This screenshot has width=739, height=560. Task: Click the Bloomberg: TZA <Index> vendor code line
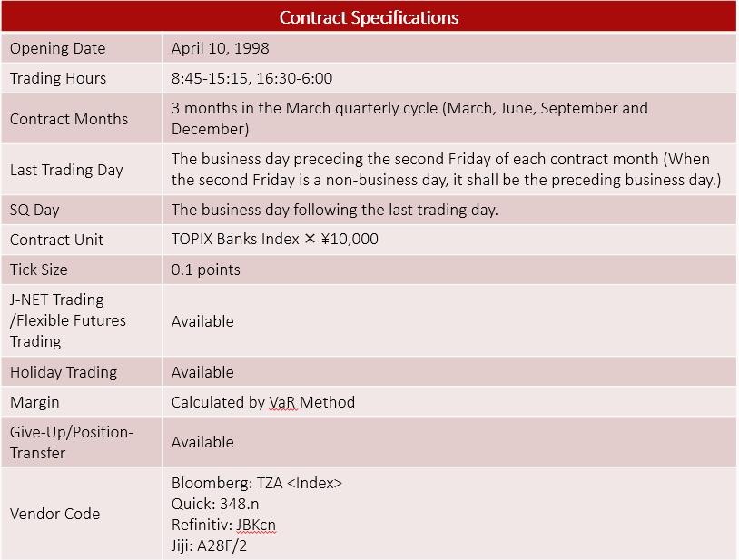pos(257,484)
